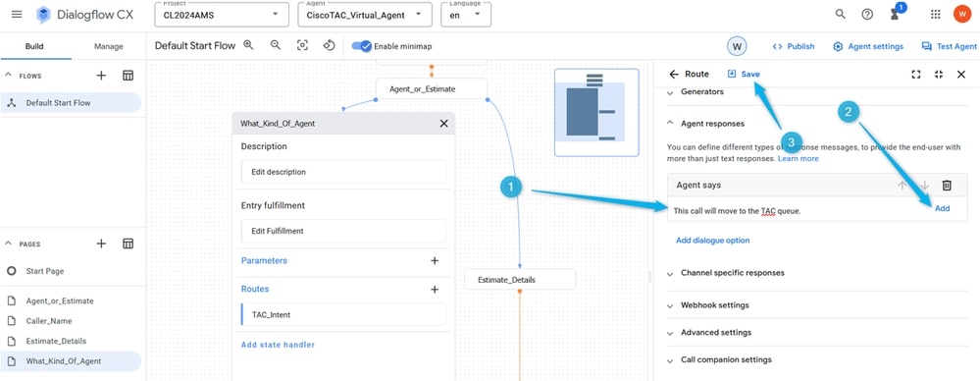Click the Edit Fulfillment field
The image size is (980, 381).
pyautogui.click(x=343, y=231)
